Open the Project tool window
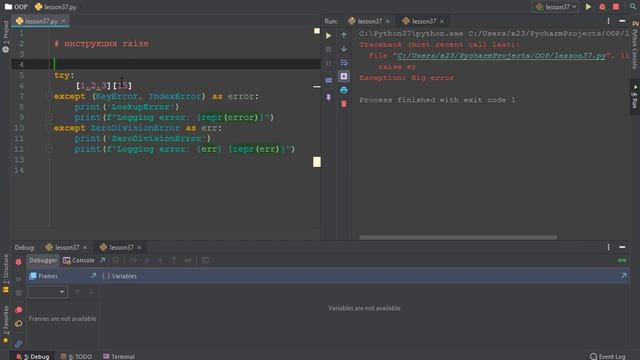This screenshot has width=640, height=360. 5,38
